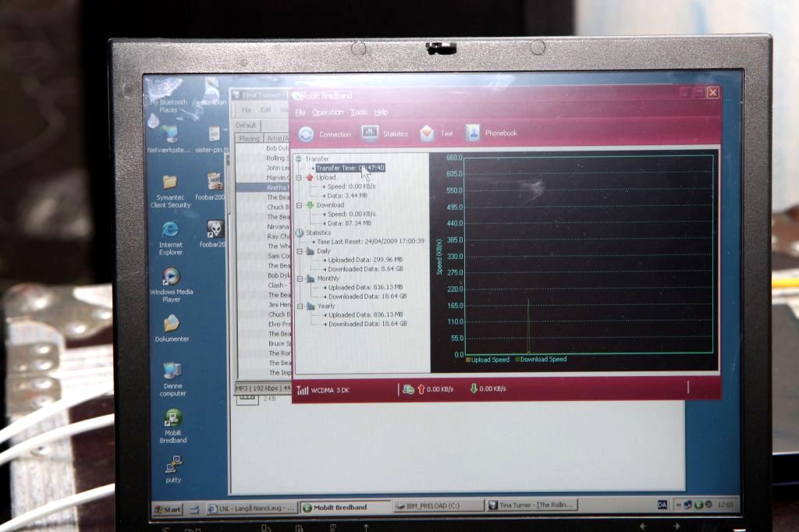This screenshot has width=799, height=532.
Task: Click the status bar download speed arrow
Action: pyautogui.click(x=474, y=388)
